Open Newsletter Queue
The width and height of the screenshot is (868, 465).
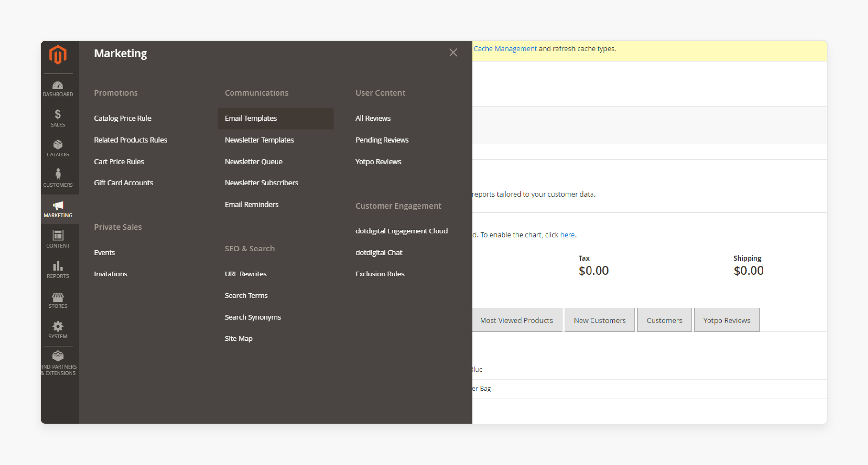(253, 161)
